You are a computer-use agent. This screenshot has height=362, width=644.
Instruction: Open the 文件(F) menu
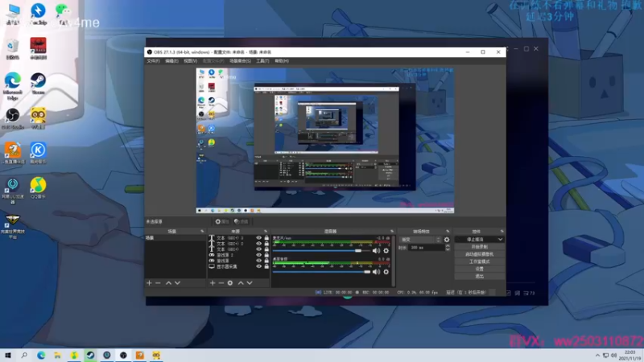[x=153, y=61]
